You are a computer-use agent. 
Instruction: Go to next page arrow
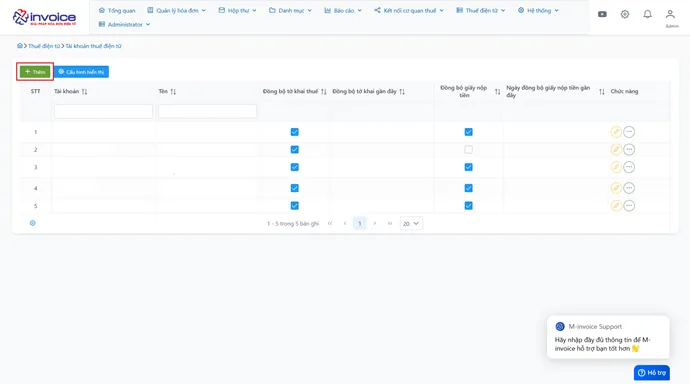tap(374, 223)
